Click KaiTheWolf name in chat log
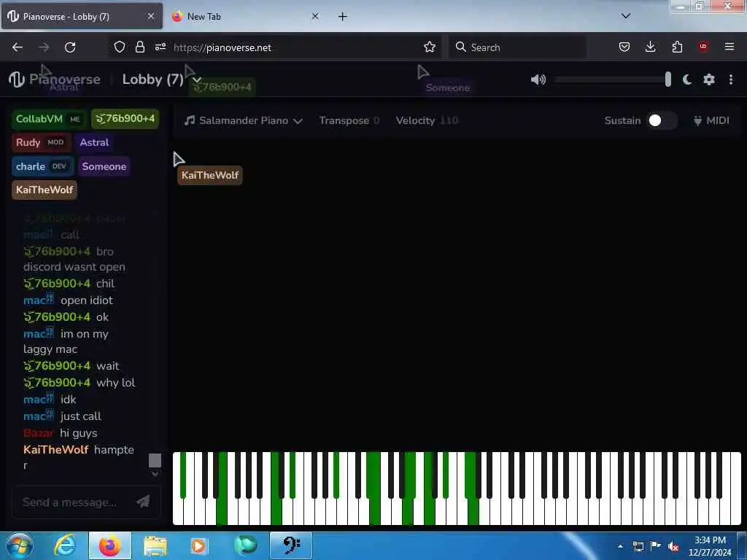Screen dimensions: 747x560 [x=55, y=450]
